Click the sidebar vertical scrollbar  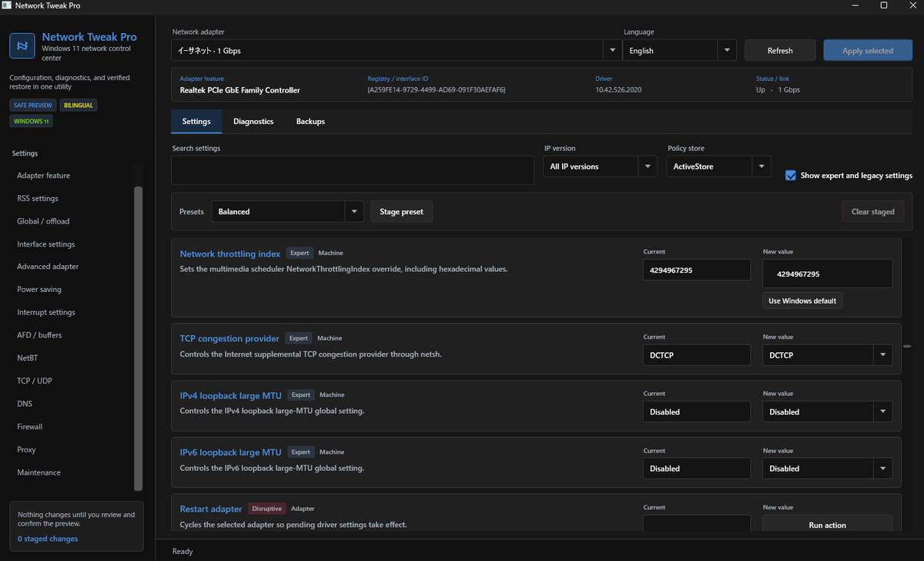(138, 338)
